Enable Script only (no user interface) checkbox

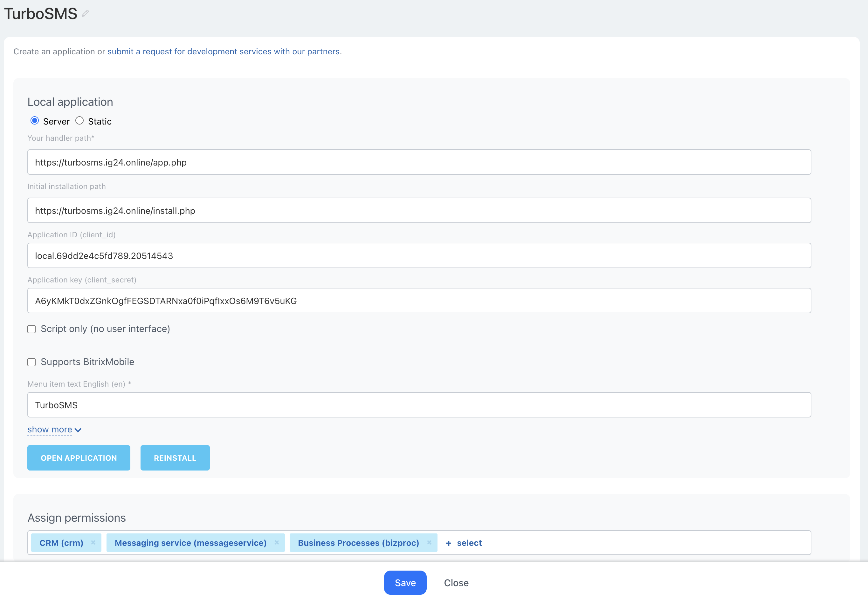(x=32, y=329)
